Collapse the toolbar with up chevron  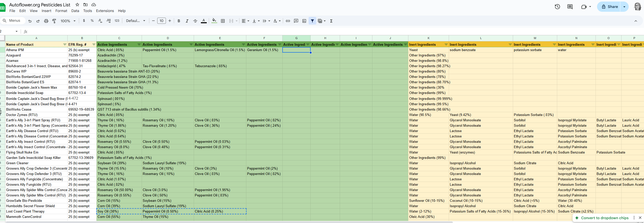point(636,21)
